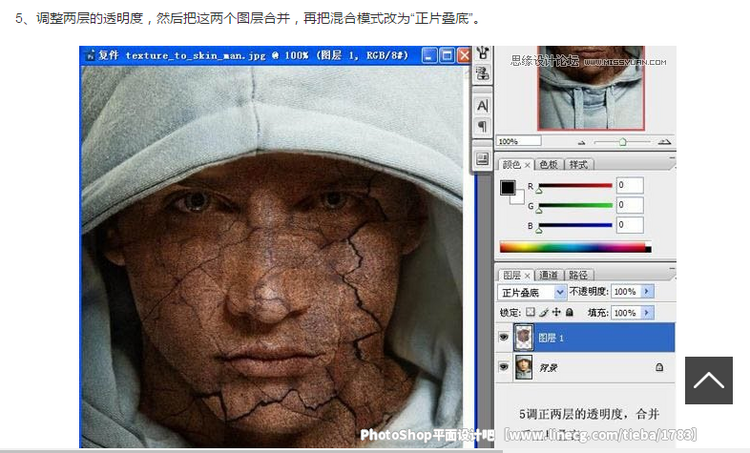The height and width of the screenshot is (453, 750).
Task: Click the zoom-out mountain icon in navigator
Action: tap(582, 142)
